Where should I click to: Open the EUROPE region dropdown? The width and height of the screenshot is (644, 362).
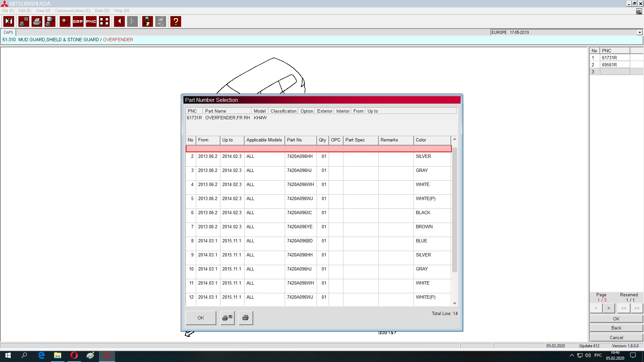639,33
